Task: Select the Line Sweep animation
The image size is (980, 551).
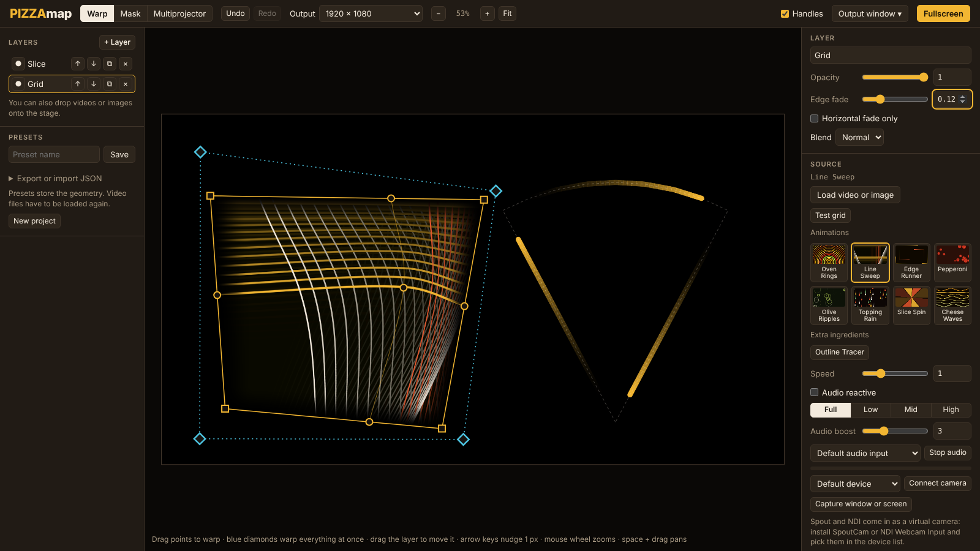Action: (x=870, y=263)
